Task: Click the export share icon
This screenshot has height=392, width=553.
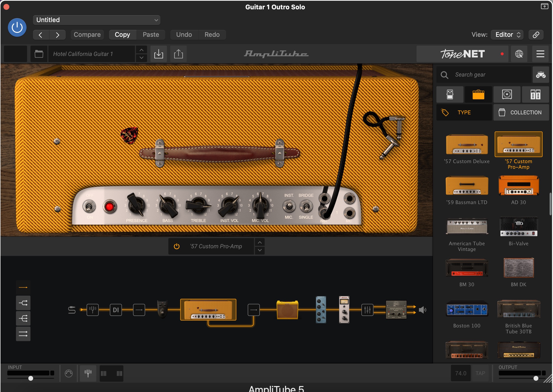Action: pyautogui.click(x=178, y=54)
